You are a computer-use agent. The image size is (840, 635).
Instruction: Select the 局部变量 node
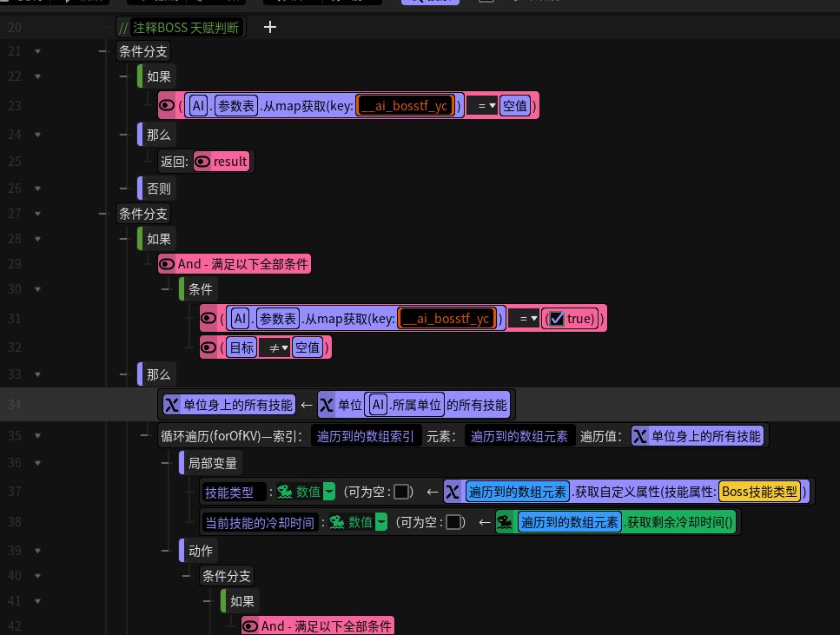pyautogui.click(x=210, y=463)
